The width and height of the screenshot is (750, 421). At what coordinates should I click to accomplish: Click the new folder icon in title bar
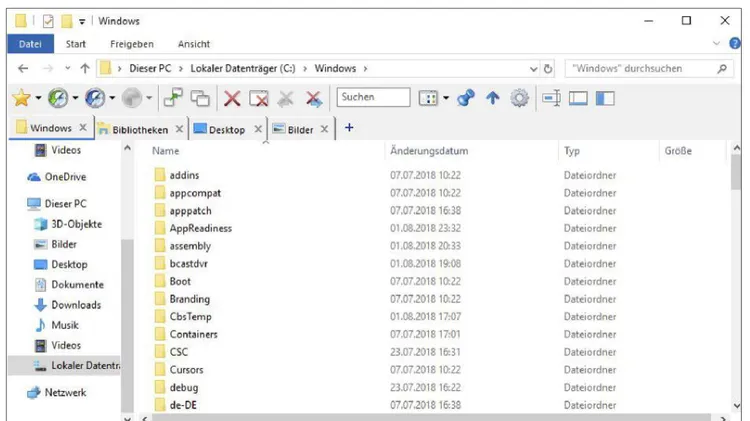pyautogui.click(x=67, y=21)
